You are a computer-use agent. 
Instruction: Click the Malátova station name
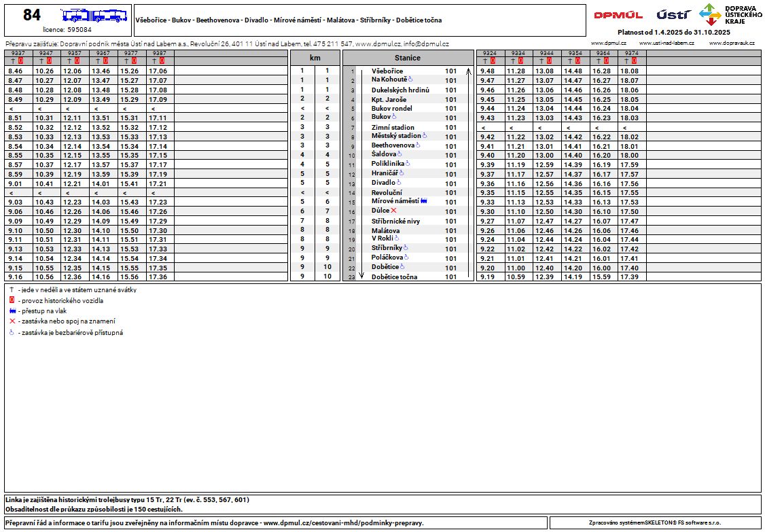(385, 230)
